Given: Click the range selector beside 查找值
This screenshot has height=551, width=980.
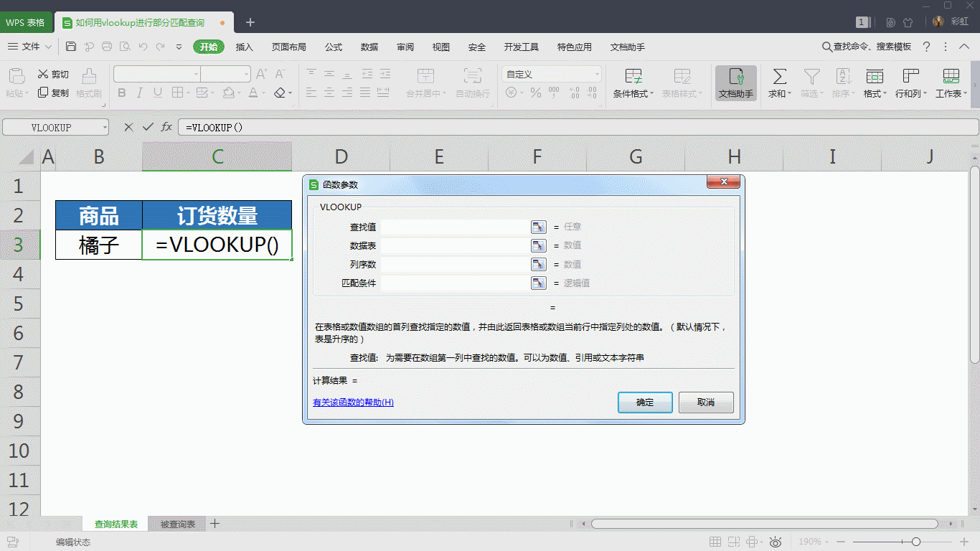Looking at the screenshot, I should point(539,227).
